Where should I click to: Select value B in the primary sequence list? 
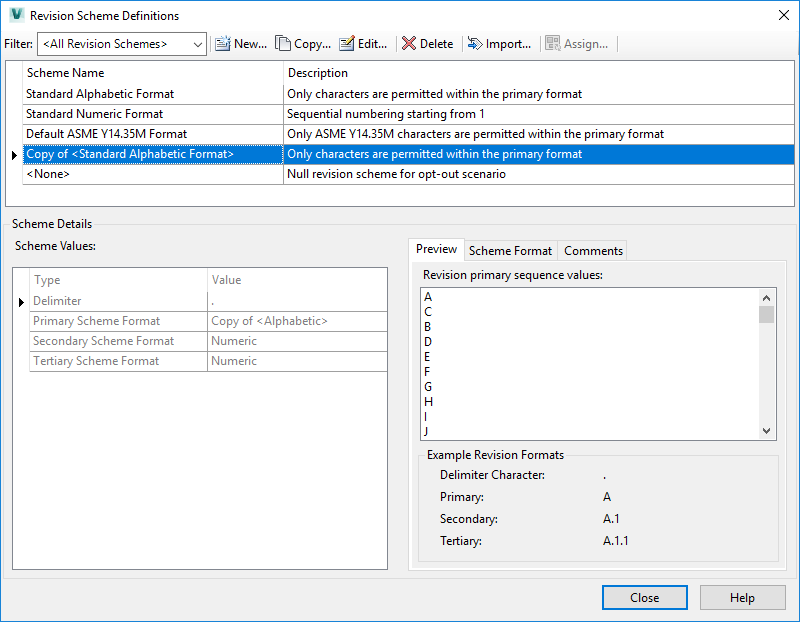(x=428, y=327)
